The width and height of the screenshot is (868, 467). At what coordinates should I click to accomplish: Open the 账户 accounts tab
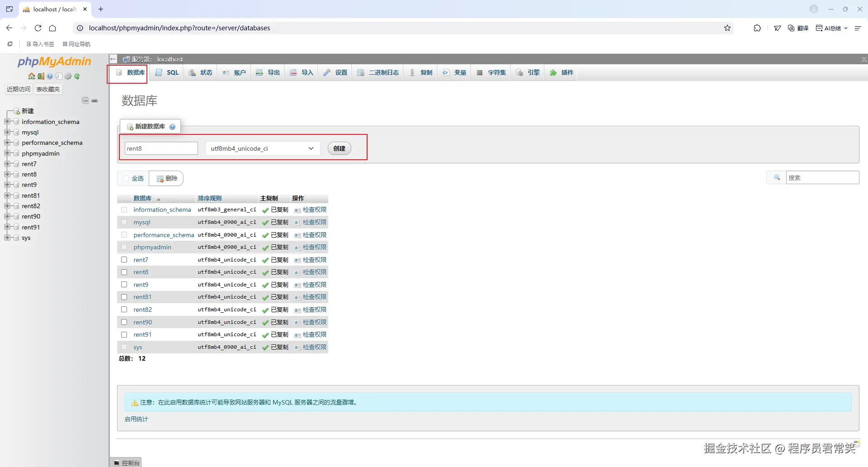[234, 72]
